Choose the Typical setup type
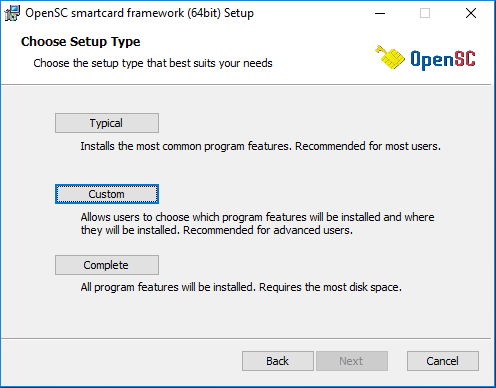 107,123
